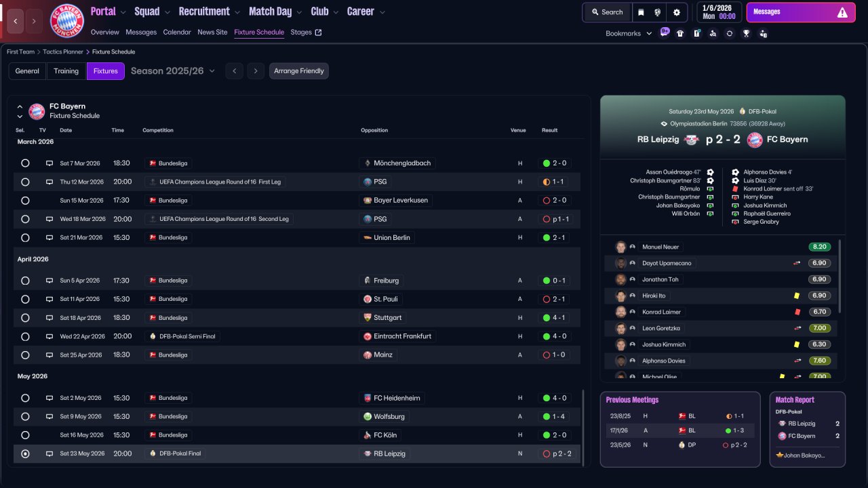Click the FC Bayern club crest in header
Viewport: 868px width, 488px height.
[x=67, y=21]
